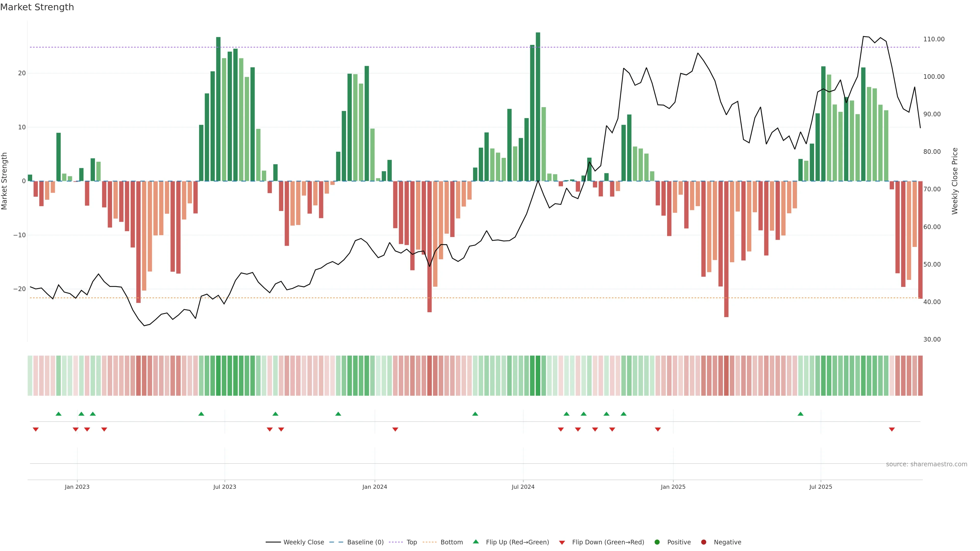Click the rightmost red heatmap strip cell
Screen dimensions: 980x551
click(x=920, y=376)
